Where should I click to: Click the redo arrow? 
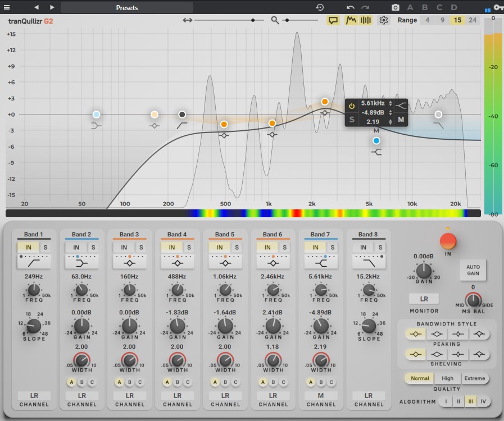click(x=365, y=7)
